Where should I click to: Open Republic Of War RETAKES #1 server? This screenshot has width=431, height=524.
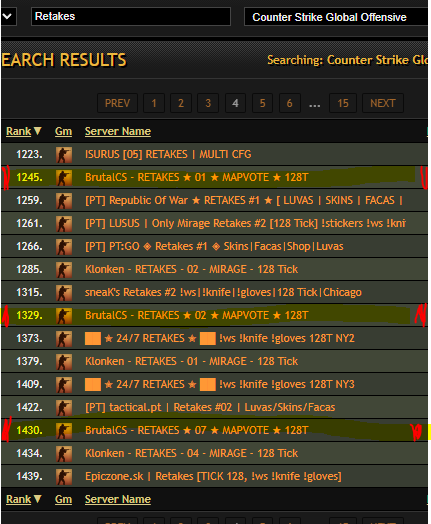pyautogui.click(x=244, y=200)
